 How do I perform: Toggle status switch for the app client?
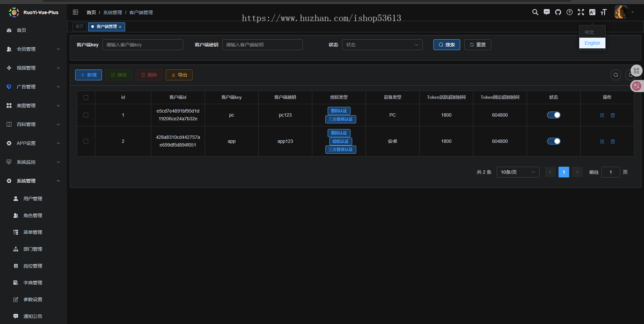coord(554,141)
